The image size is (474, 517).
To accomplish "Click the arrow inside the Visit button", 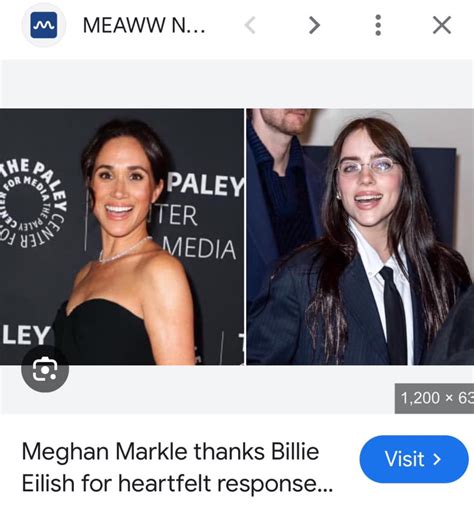I will (x=437, y=459).
